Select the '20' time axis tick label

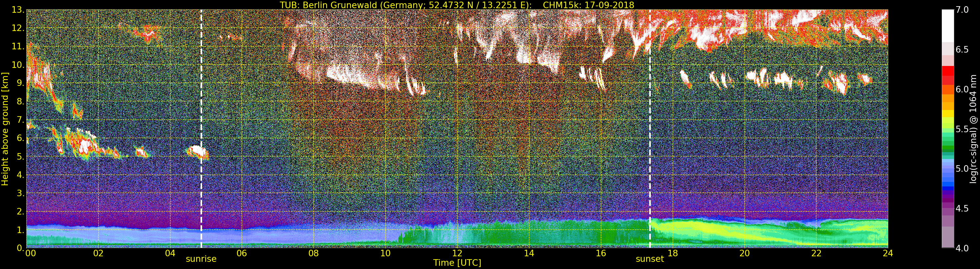point(745,253)
